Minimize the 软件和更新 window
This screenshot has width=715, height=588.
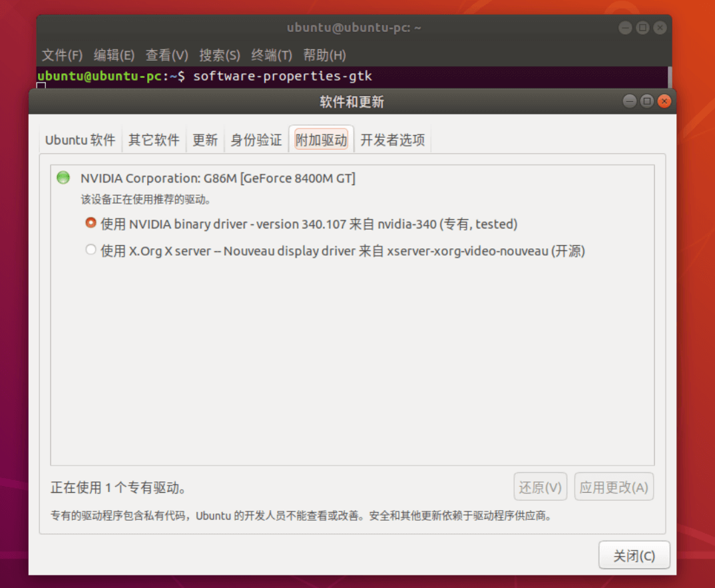coord(629,101)
